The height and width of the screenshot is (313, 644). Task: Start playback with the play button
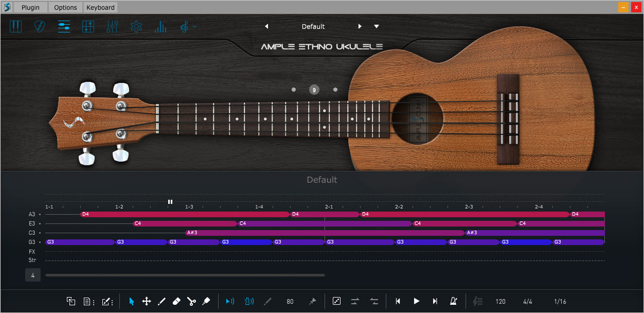tap(417, 301)
